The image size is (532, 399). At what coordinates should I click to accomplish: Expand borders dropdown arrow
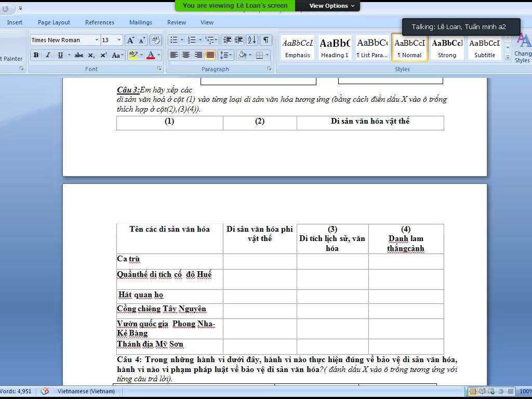click(268, 55)
